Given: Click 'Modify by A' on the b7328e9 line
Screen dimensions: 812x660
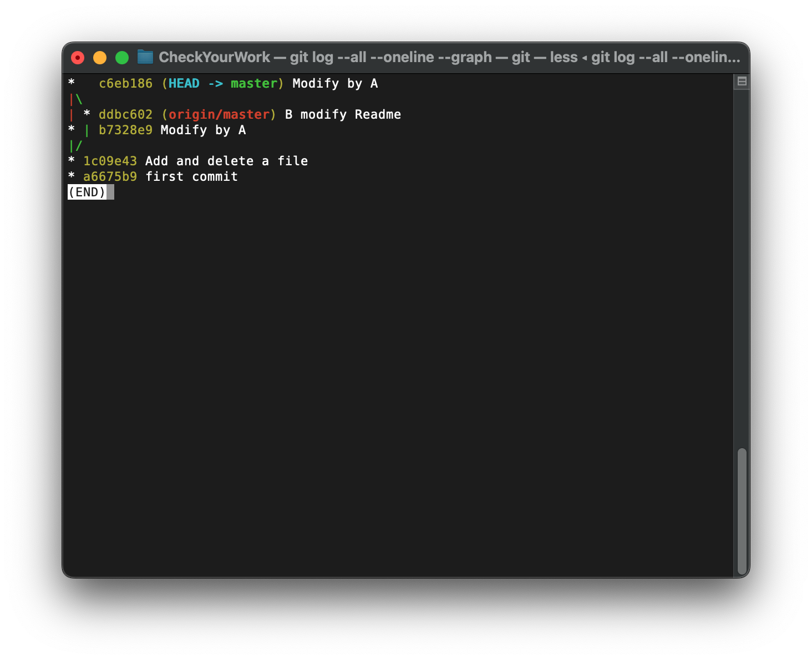Looking at the screenshot, I should 203,130.
